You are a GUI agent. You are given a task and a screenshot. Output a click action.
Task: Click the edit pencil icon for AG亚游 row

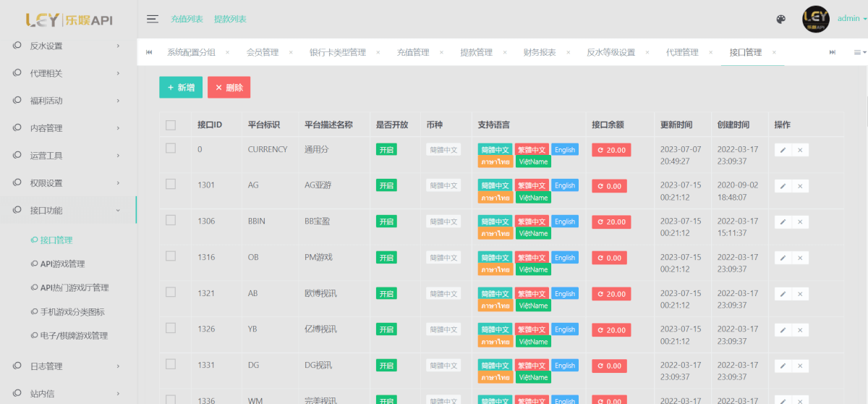click(x=782, y=186)
